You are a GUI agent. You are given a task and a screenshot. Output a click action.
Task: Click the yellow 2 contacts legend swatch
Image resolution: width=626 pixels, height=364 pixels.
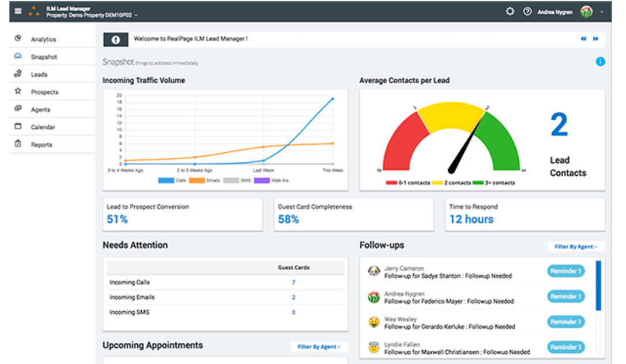click(x=438, y=183)
